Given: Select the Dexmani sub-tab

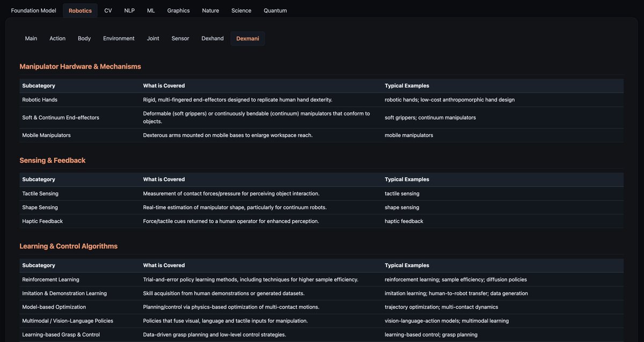Looking at the screenshot, I should coord(247,38).
